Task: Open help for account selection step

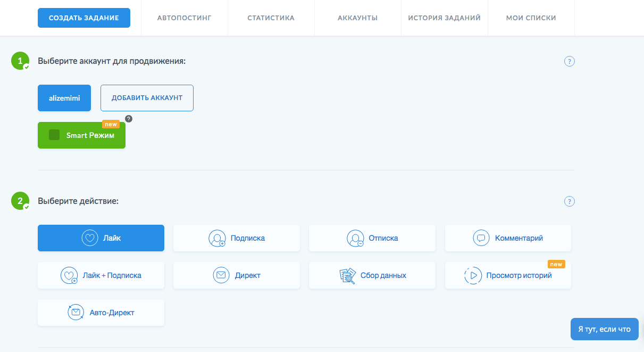Action: [x=569, y=61]
